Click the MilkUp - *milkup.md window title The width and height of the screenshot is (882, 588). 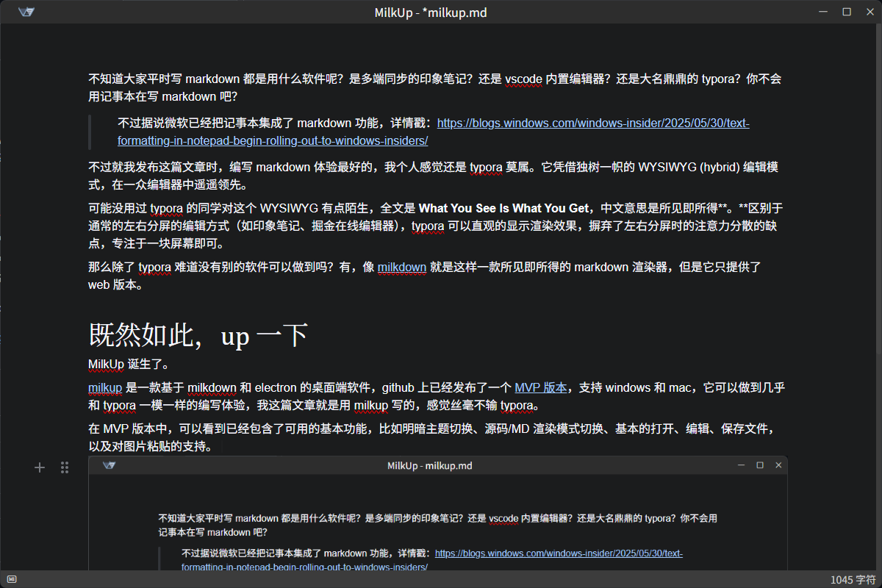440,12
